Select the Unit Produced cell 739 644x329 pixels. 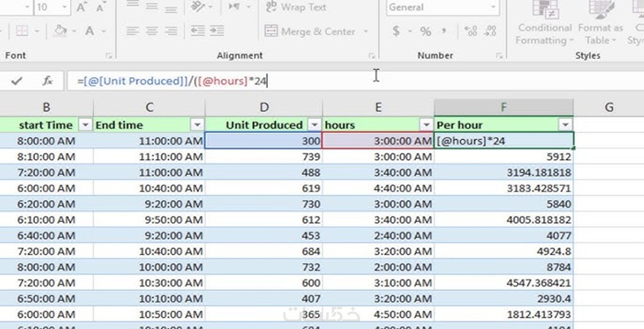tap(264, 157)
